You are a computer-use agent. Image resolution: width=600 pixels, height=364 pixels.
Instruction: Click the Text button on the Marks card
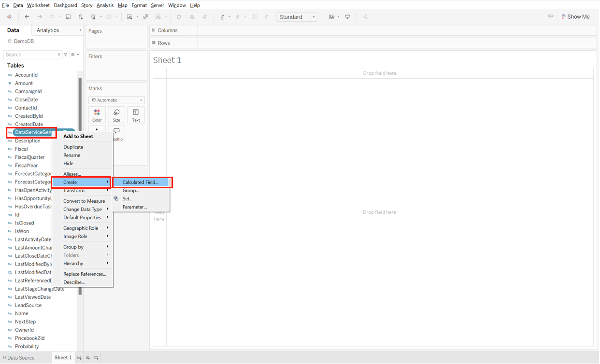point(136,114)
